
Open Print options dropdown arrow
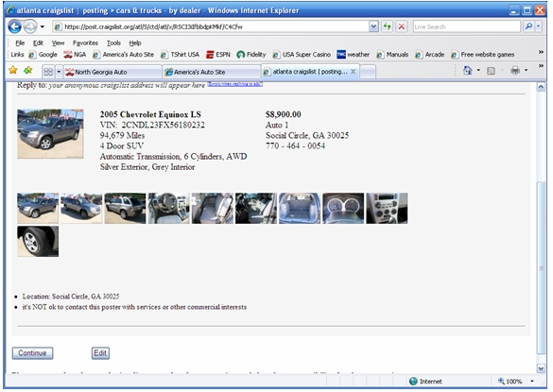526,71
